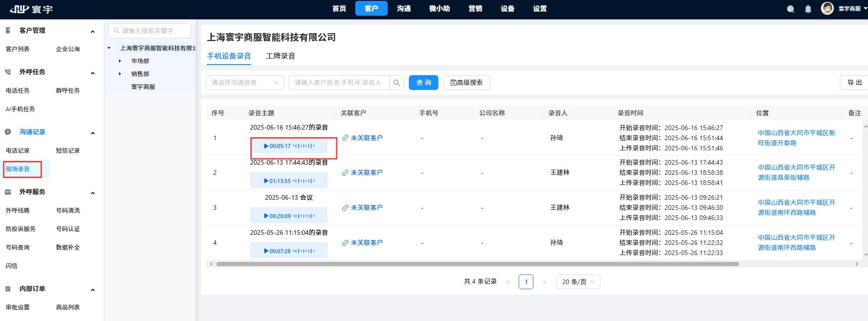This screenshot has width=868, height=321.
Task: Click the 寰宇 logo in header
Action: point(31,9)
